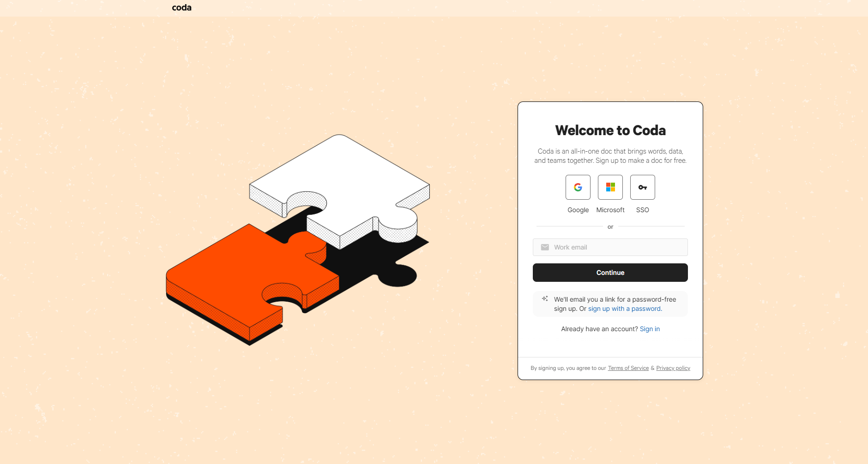
Task: Click the Continue button
Action: click(610, 273)
